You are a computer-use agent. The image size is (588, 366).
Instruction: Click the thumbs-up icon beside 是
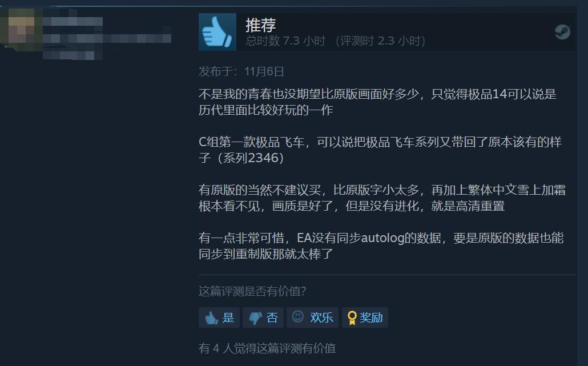pyautogui.click(x=211, y=318)
